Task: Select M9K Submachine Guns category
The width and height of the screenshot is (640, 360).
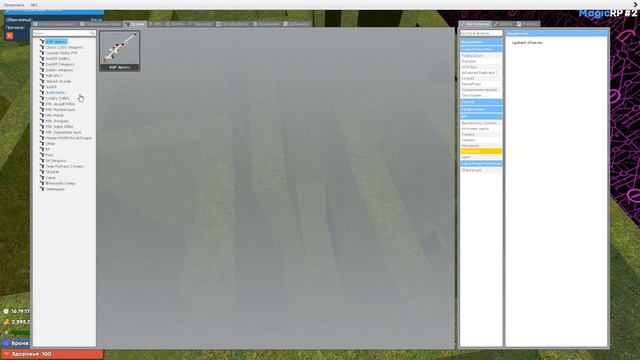Action: 63,133
